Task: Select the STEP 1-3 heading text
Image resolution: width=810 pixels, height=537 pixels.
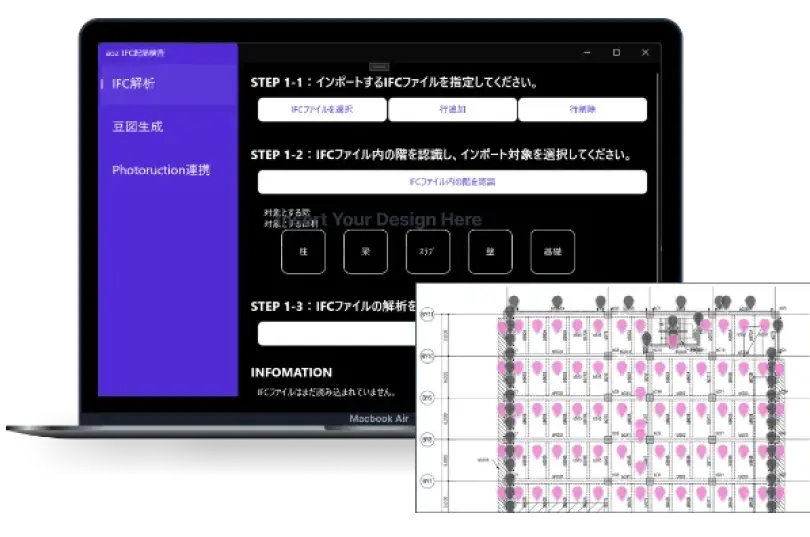Action: pos(333,307)
